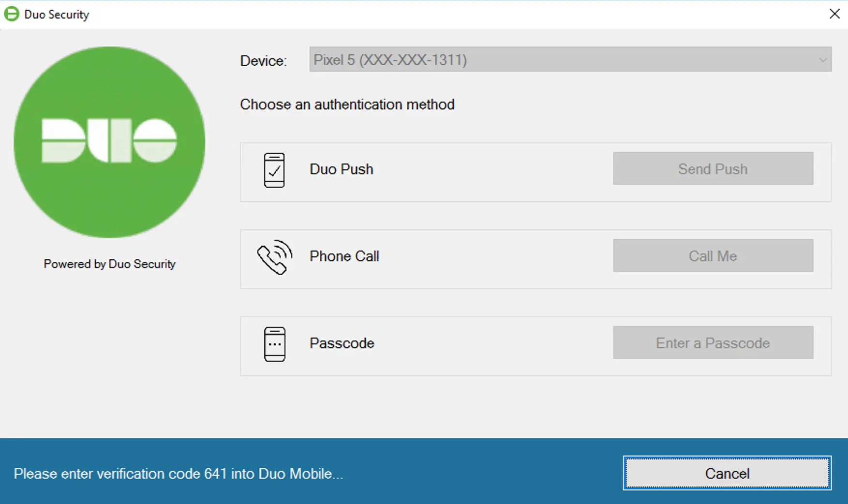Click the Powered by Duo Security text
848x504 pixels.
tap(109, 264)
